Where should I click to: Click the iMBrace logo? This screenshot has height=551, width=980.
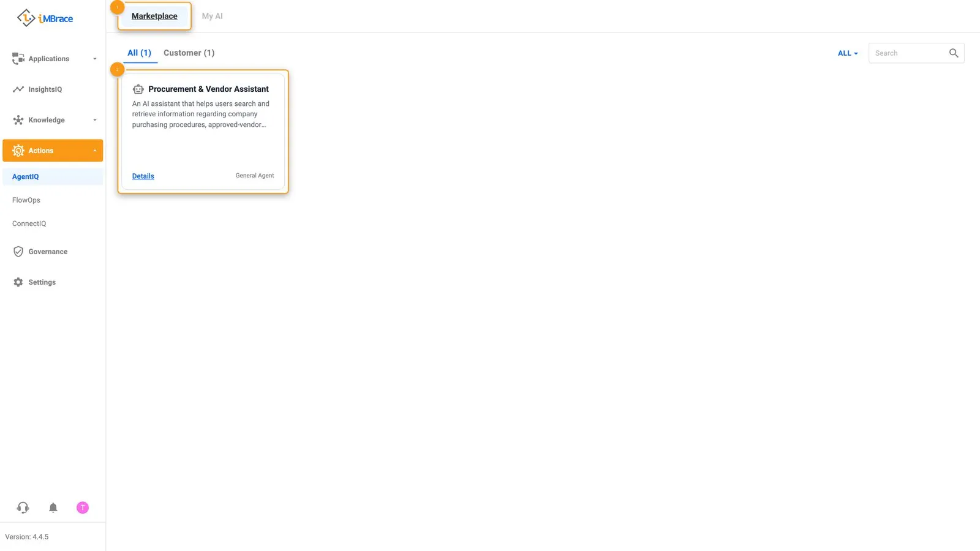(45, 18)
